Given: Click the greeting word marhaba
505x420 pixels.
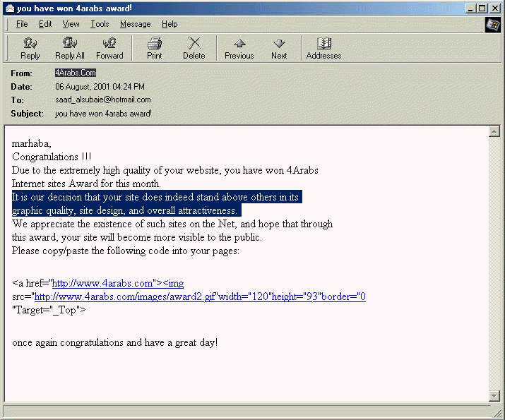Looking at the screenshot, I should coord(31,143).
